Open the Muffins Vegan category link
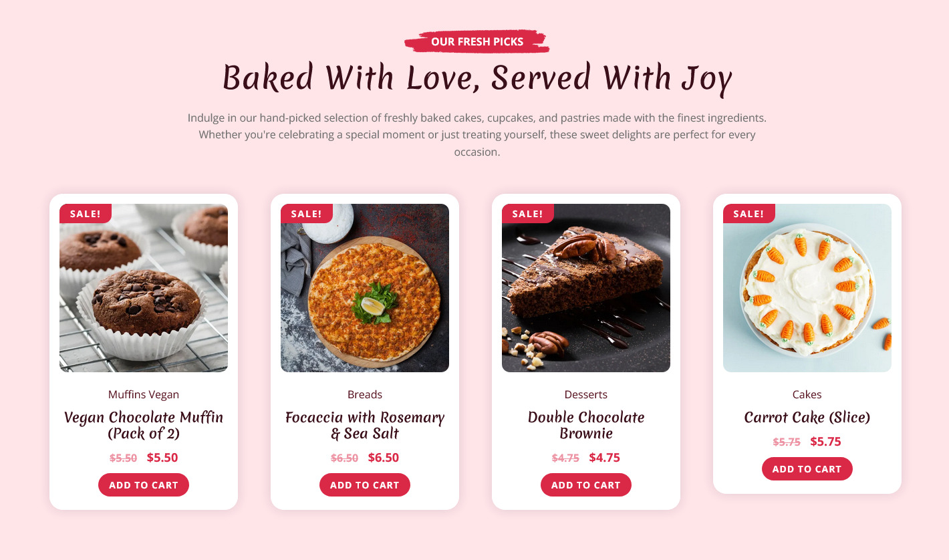 144,394
